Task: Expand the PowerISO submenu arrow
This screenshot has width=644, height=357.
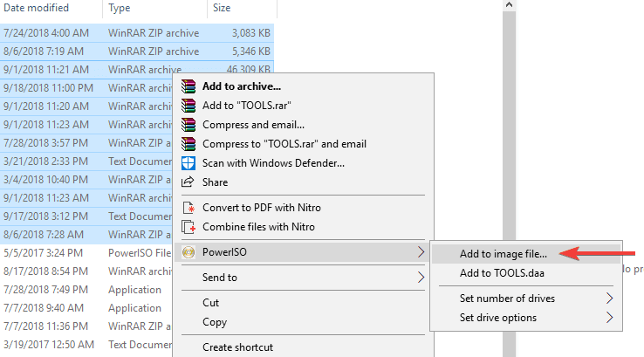Action: [421, 252]
